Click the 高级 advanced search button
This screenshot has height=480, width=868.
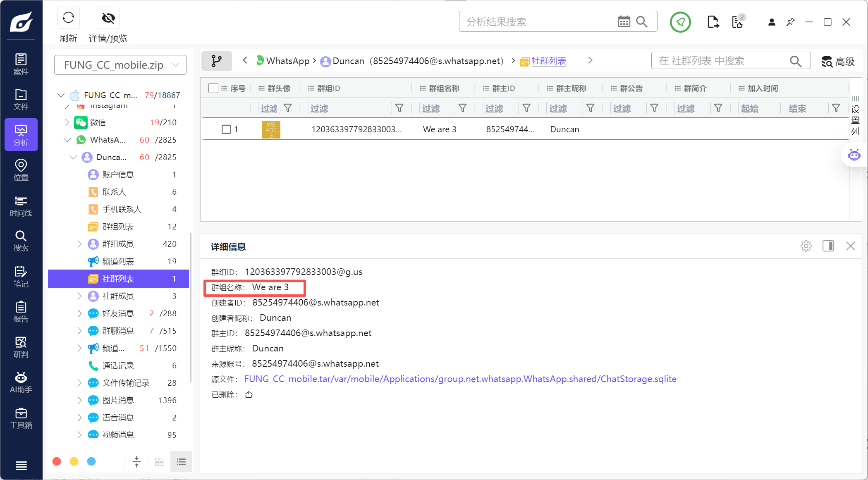click(x=838, y=62)
